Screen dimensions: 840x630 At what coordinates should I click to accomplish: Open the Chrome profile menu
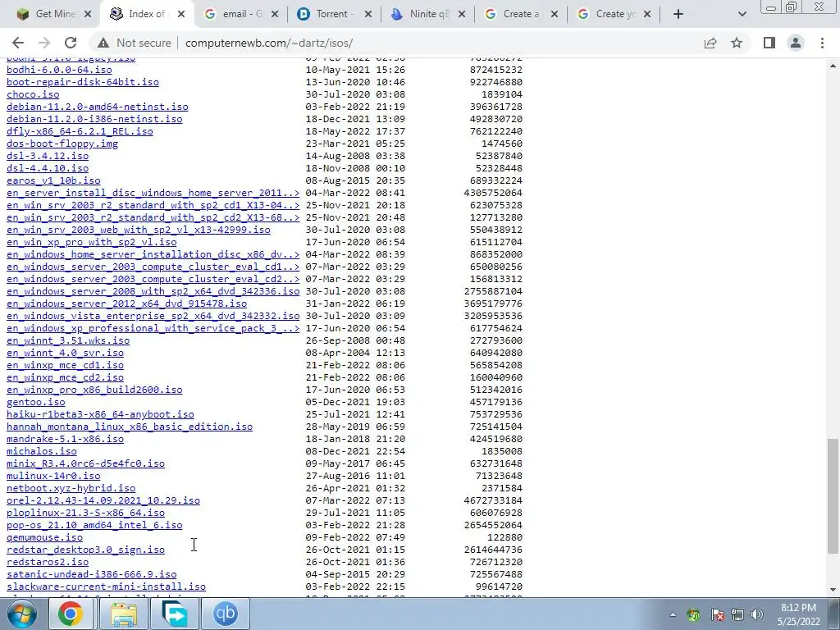[x=796, y=43]
